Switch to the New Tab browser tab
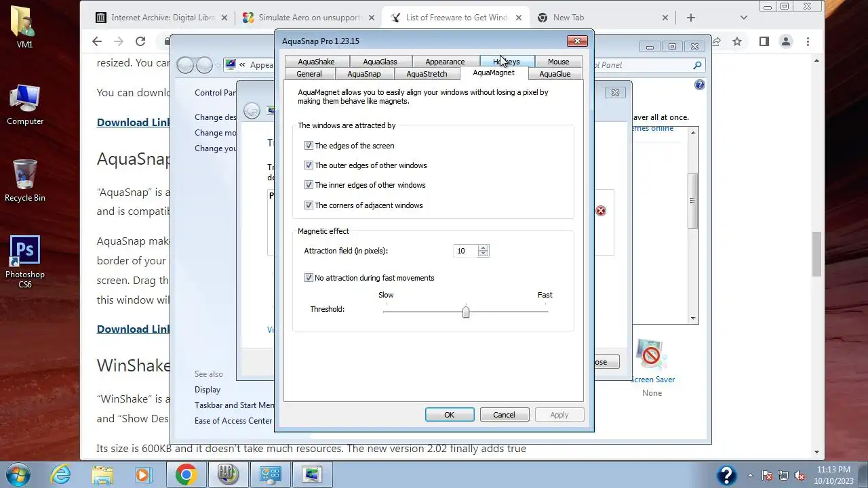Image resolution: width=868 pixels, height=488 pixels. 601,18
